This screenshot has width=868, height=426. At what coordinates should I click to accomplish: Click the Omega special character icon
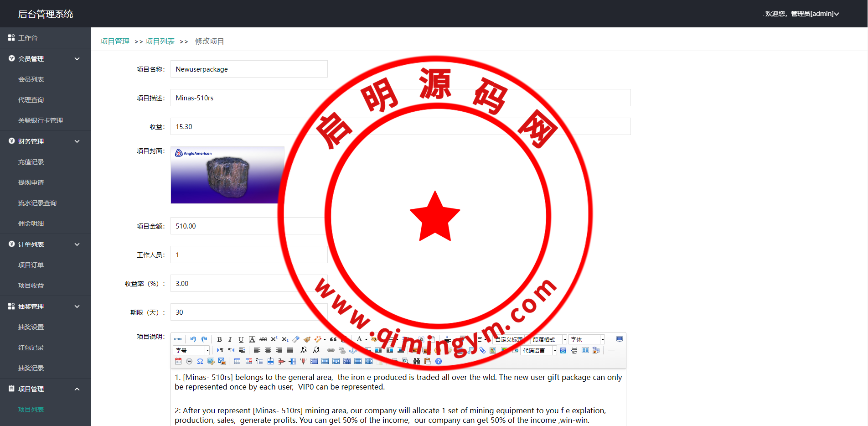coord(200,361)
